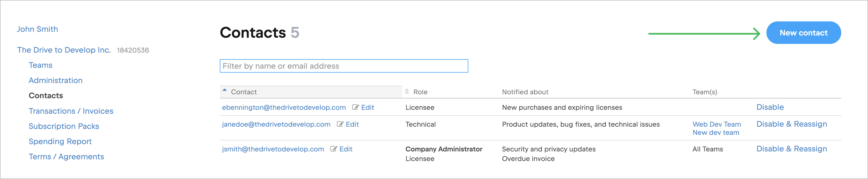Open the John Smith profile link
The width and height of the screenshot is (868, 179).
37,29
